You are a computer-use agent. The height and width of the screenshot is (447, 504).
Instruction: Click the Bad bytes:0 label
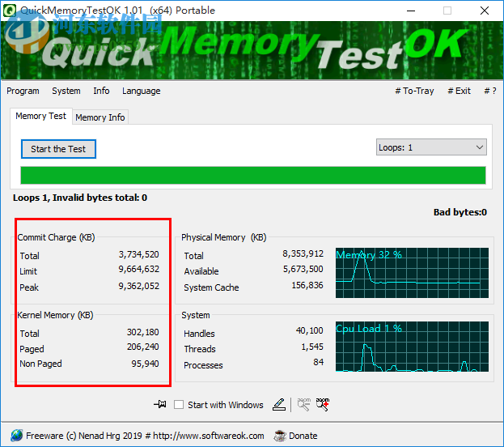click(460, 212)
